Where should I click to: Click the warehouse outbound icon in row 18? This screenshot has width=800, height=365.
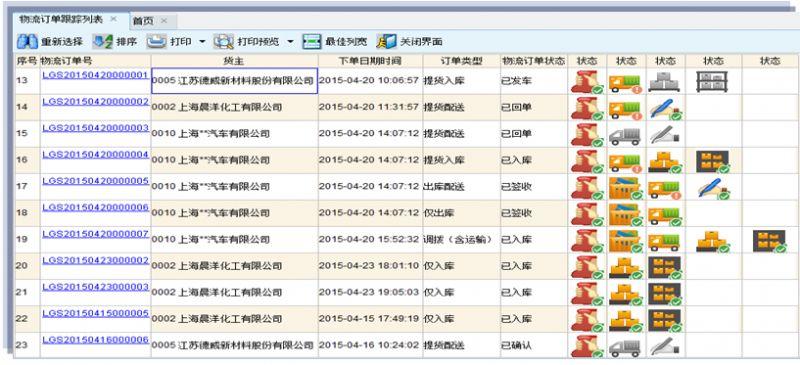coord(626,215)
